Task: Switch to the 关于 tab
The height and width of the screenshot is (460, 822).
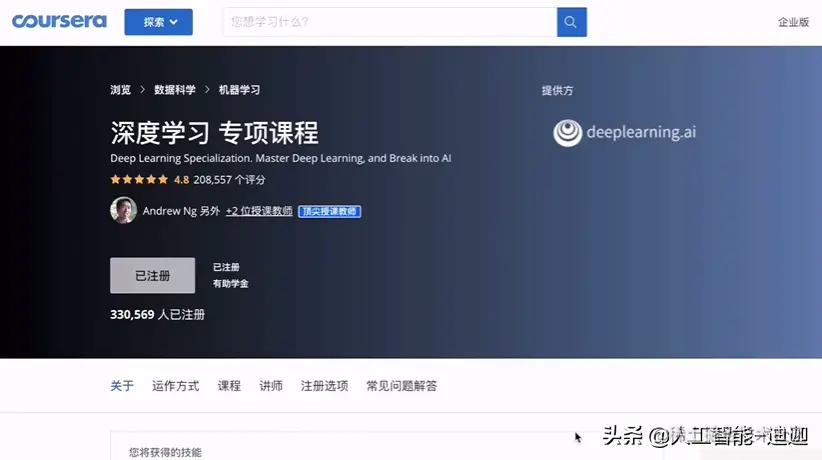Action: (122, 386)
